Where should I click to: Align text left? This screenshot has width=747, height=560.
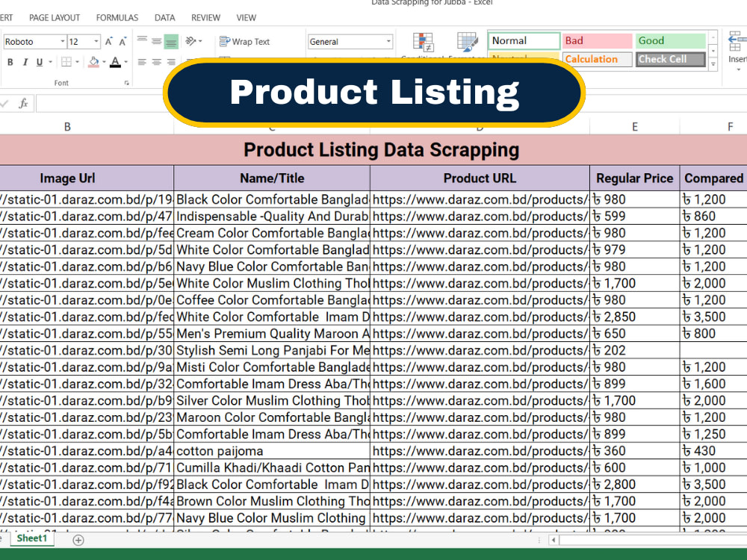[x=142, y=62]
